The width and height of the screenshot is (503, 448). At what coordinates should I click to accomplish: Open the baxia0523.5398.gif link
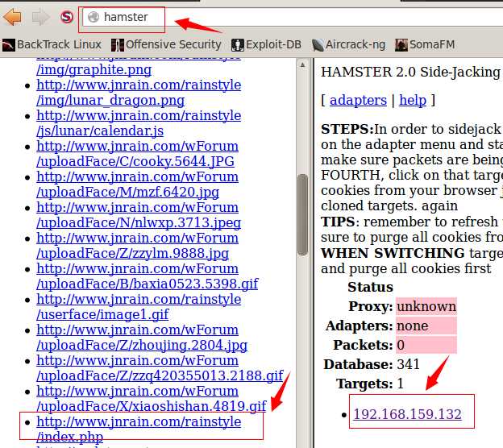coord(148,276)
